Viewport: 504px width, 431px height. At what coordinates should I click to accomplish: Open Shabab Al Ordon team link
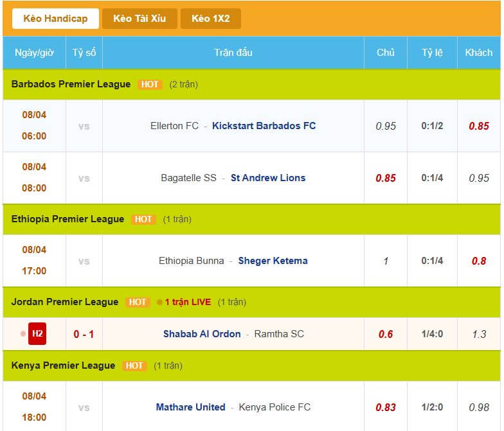tap(202, 334)
